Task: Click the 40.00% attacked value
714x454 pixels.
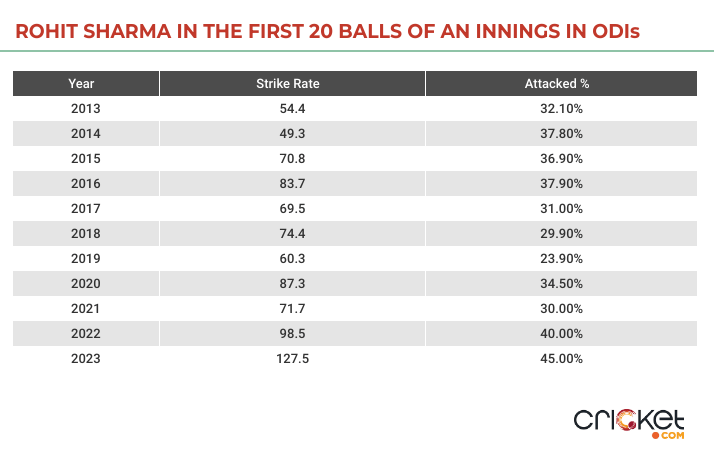Action: (x=554, y=333)
